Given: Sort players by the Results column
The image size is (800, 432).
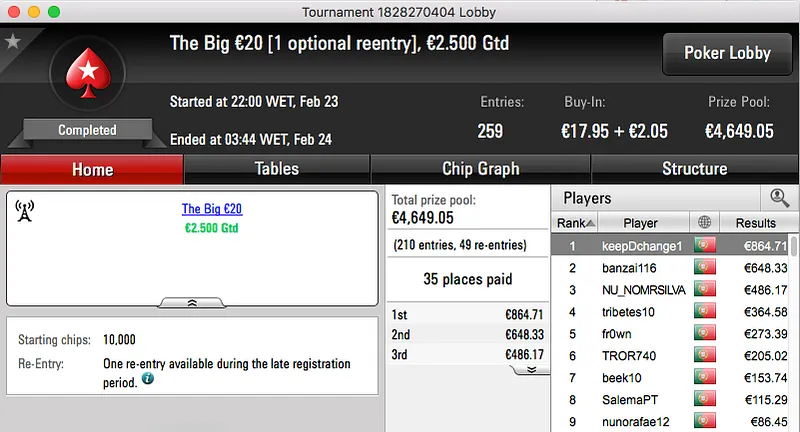Looking at the screenshot, I should click(x=755, y=222).
